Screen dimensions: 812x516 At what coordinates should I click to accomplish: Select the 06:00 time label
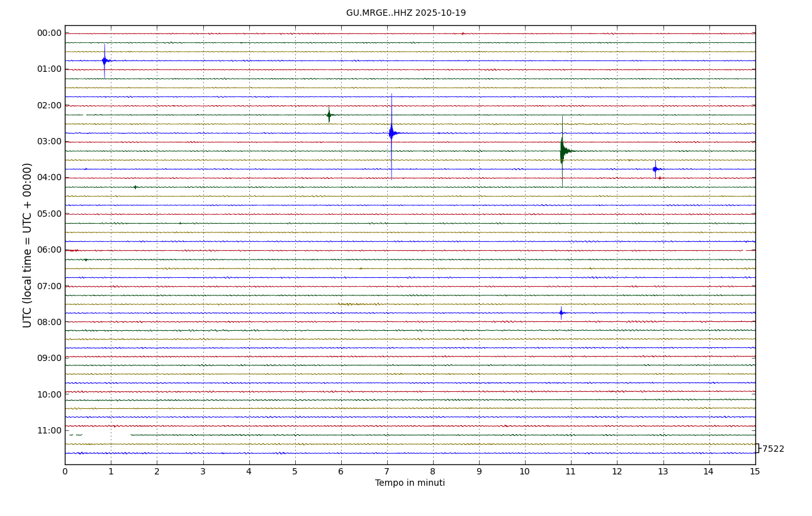pyautogui.click(x=49, y=250)
